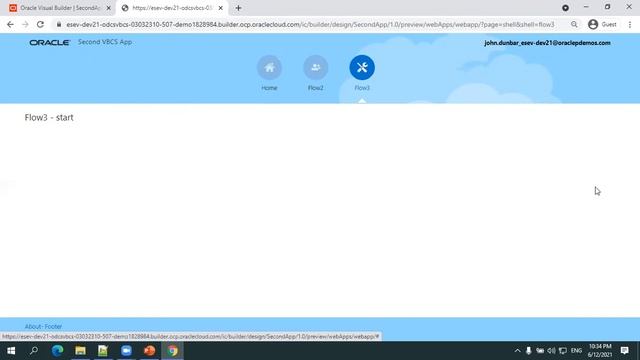This screenshot has height=360, width=640.
Task: Close the Oracle Visual Builder tab
Action: [x=109, y=8]
